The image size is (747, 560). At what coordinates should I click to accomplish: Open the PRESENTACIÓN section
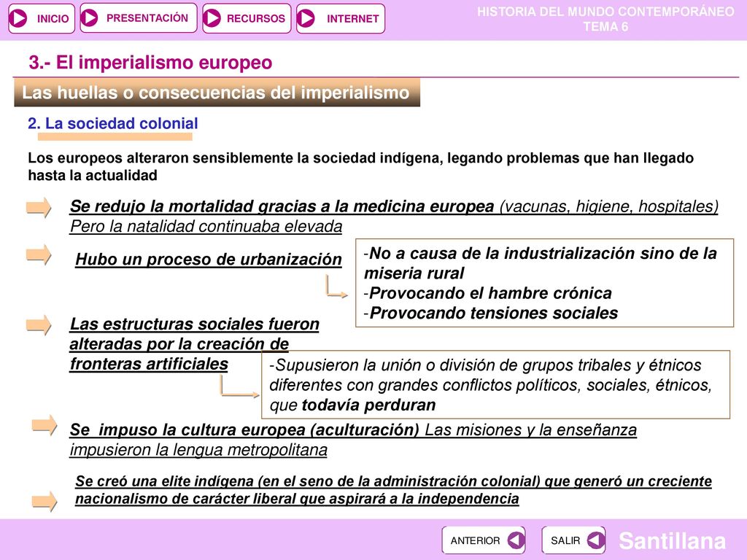(x=138, y=18)
